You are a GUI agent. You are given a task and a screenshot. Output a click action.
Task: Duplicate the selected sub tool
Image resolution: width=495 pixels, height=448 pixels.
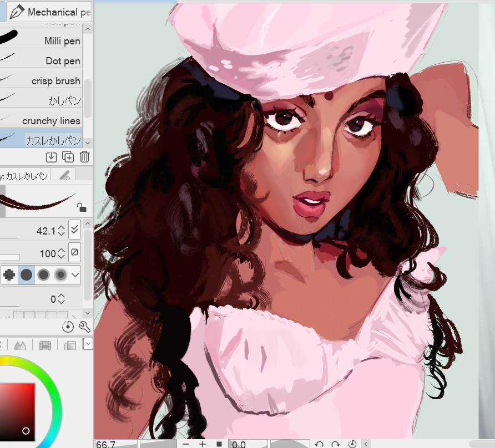click(68, 157)
